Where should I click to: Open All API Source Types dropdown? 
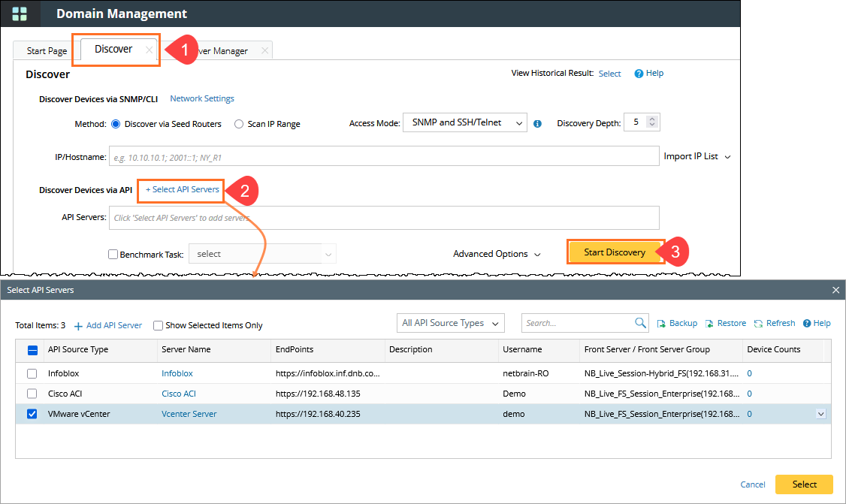tap(450, 323)
